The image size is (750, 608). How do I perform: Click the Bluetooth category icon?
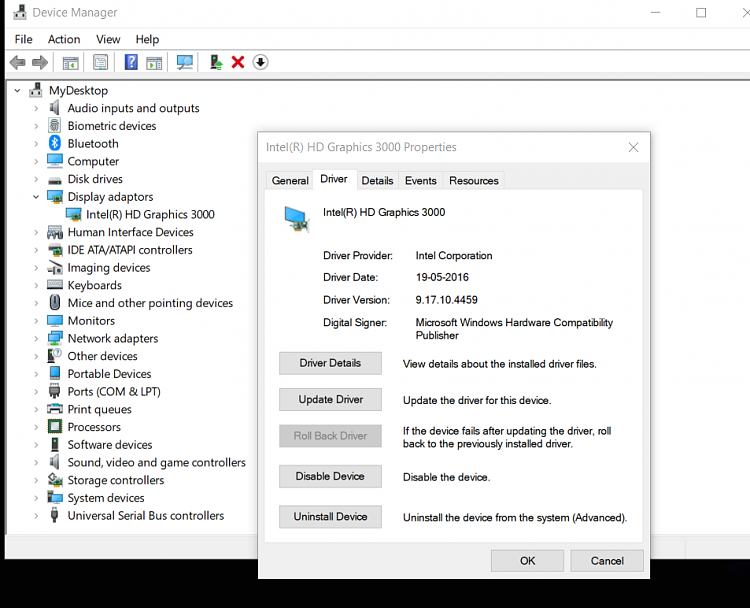(55, 143)
